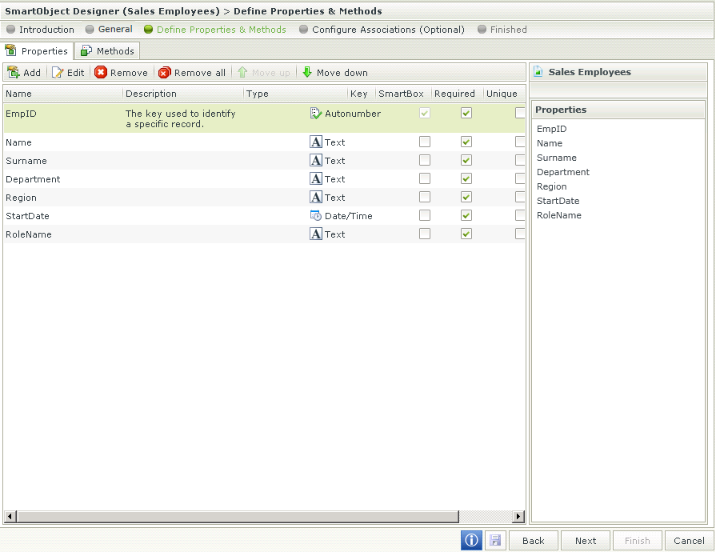Click the Methods tab icon

click(x=86, y=51)
